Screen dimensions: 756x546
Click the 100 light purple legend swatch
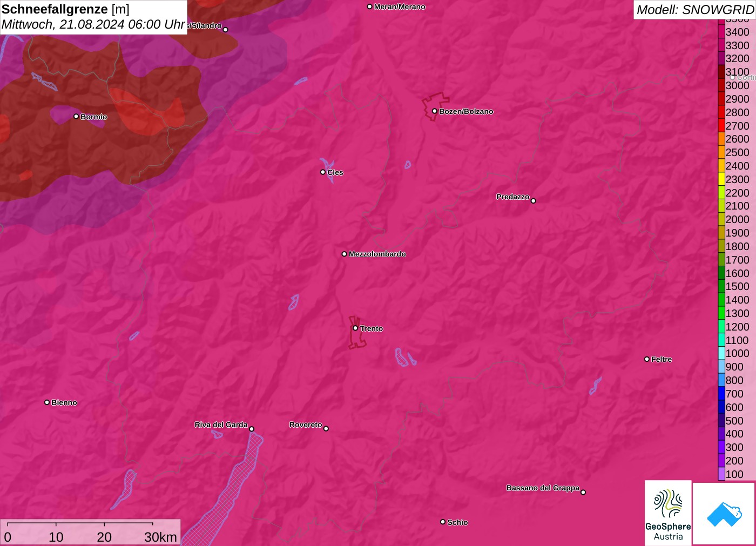coord(721,474)
